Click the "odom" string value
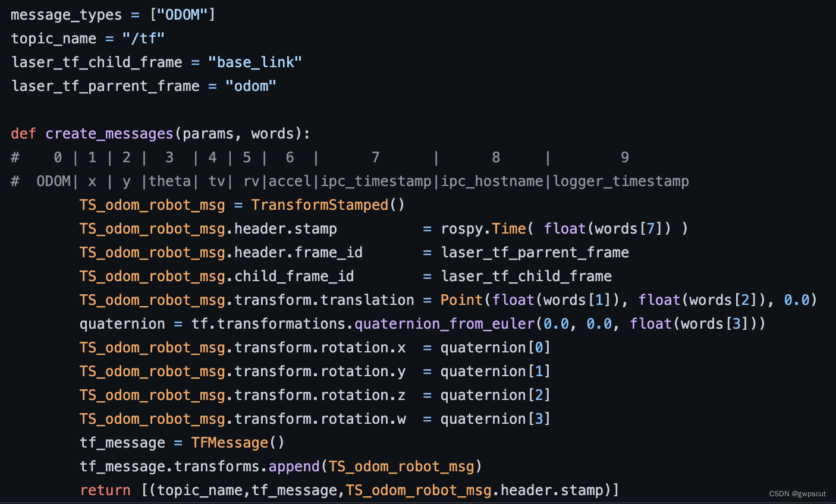836x504 pixels. coord(251,86)
